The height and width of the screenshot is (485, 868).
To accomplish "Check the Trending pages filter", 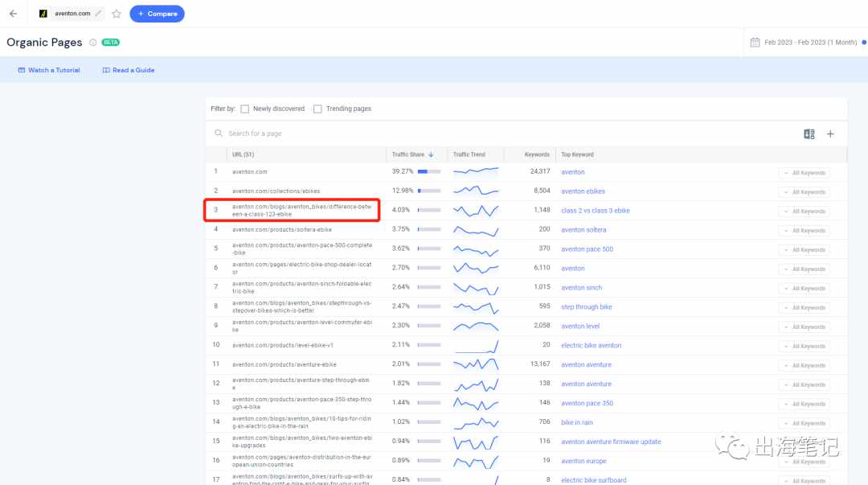I will click(317, 109).
